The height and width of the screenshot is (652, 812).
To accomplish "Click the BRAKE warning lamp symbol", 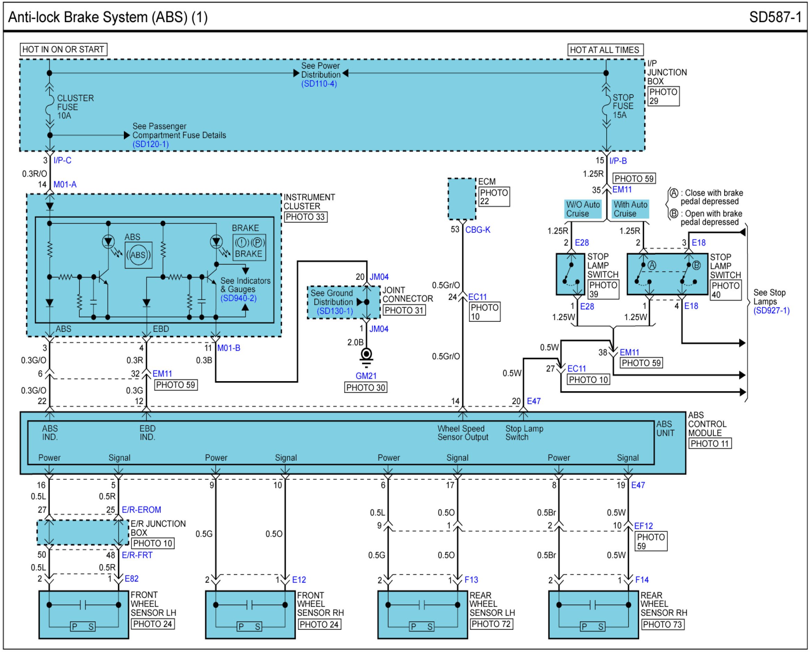I will [249, 248].
